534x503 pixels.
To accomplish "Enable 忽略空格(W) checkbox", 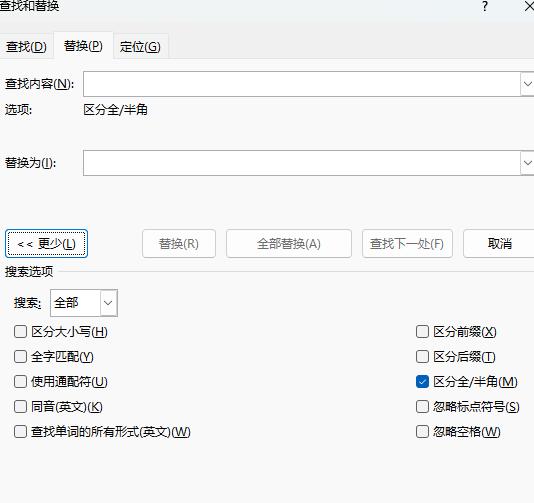I will click(422, 431).
